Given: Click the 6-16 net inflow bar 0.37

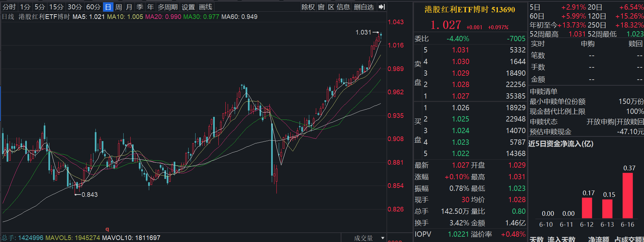Looking at the screenshot, I should pos(627,196).
